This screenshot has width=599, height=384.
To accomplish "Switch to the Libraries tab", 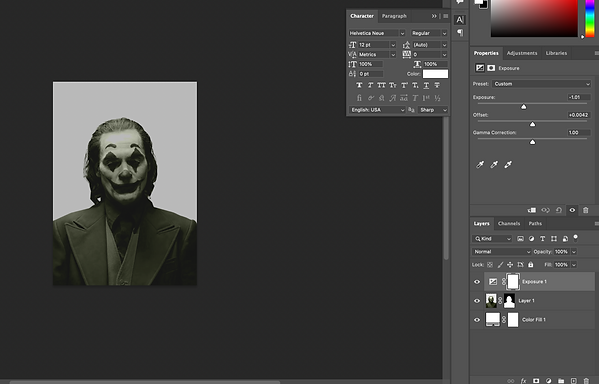I will 556,53.
